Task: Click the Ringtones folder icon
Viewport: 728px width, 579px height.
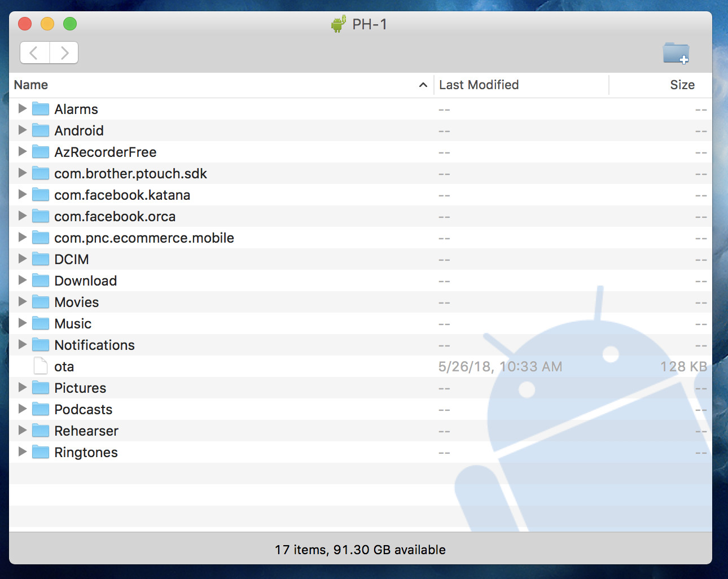Action: [41, 451]
